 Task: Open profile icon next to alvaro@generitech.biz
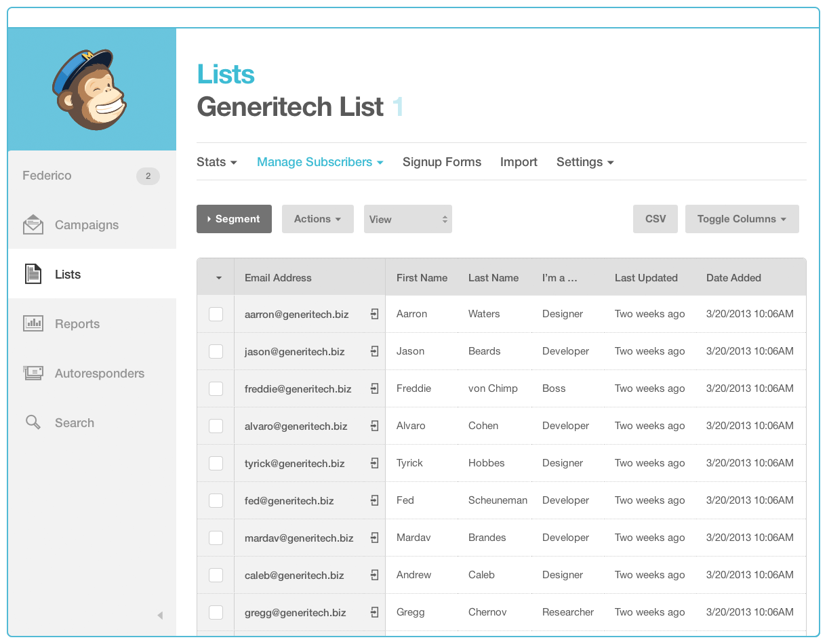click(x=374, y=426)
